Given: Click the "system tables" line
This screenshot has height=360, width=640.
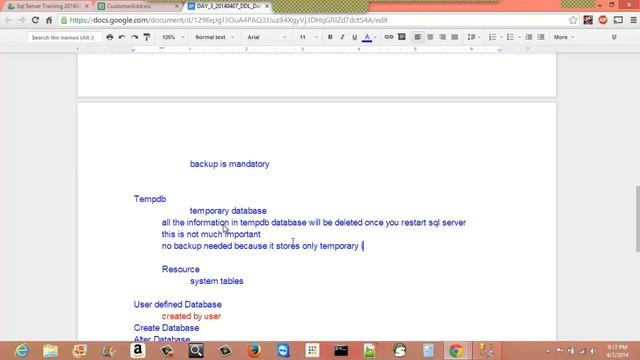Looking at the screenshot, I should tap(216, 281).
